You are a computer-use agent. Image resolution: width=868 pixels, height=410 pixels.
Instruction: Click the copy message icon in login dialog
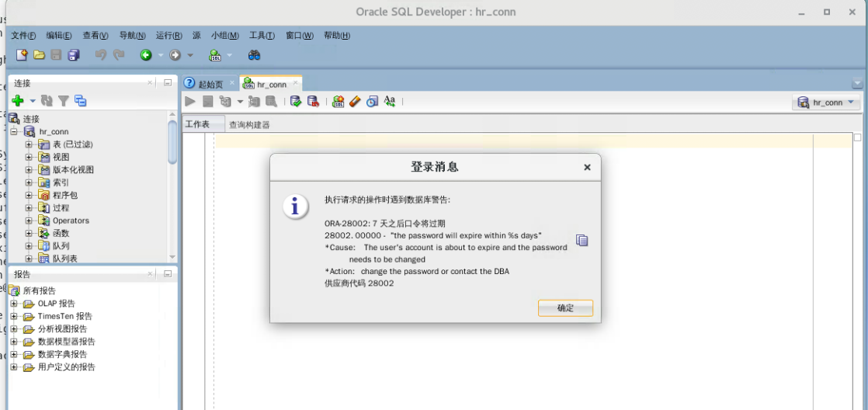tap(582, 240)
